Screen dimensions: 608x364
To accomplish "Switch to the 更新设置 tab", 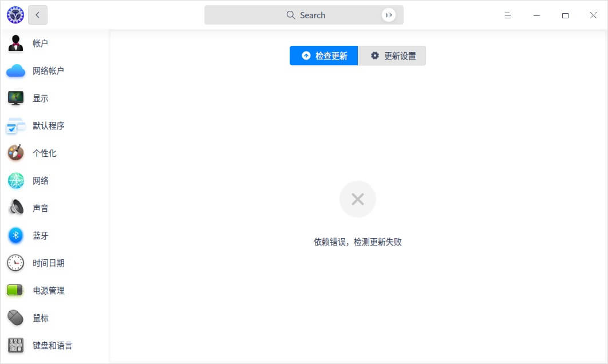I will coord(392,56).
